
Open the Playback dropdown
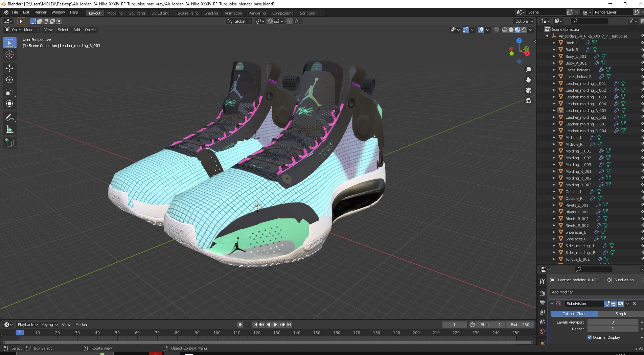point(28,325)
